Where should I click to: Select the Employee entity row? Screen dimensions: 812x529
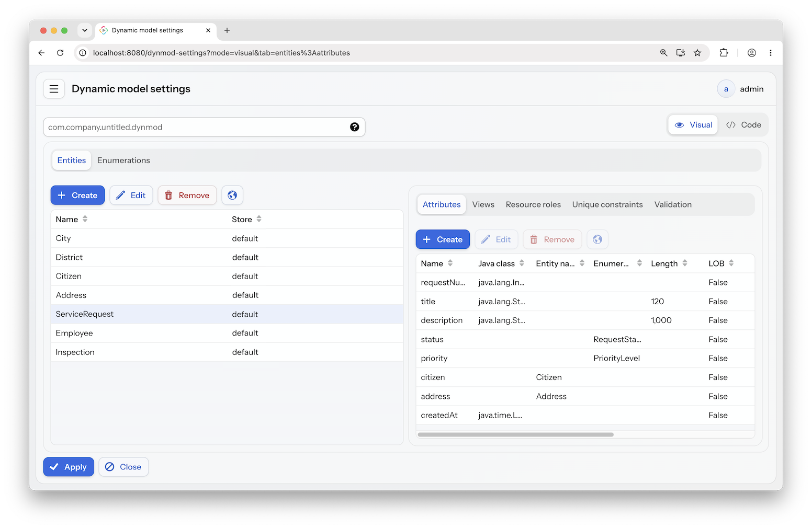(227, 333)
